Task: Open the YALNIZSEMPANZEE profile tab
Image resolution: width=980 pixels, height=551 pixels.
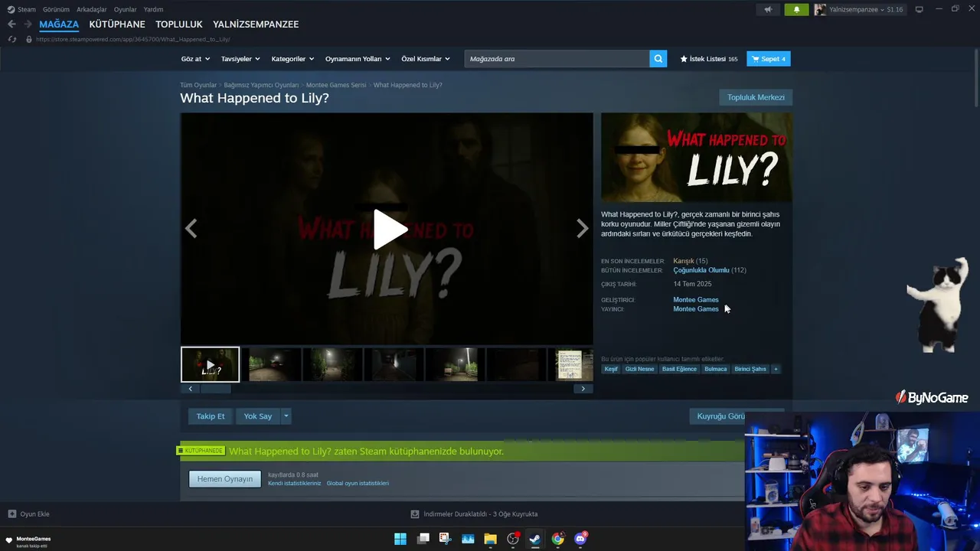Action: [x=256, y=24]
